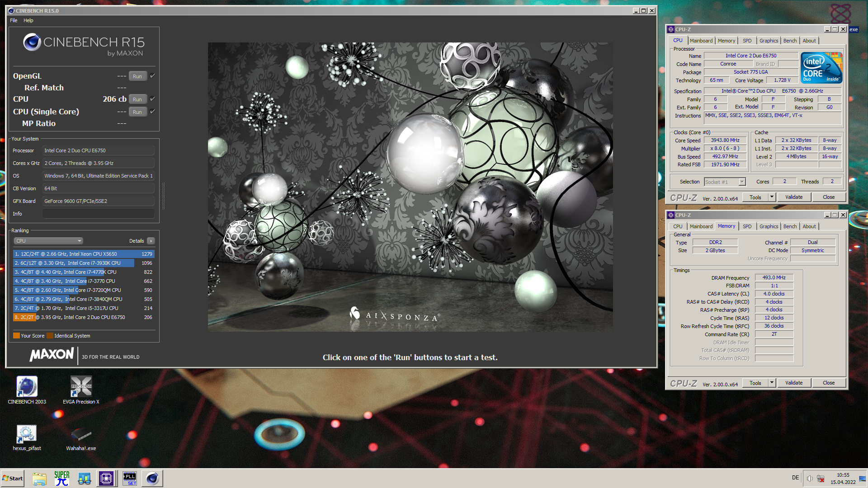Image resolution: width=868 pixels, height=488 pixels.
Task: Run the CPU Single Core benchmark
Action: point(137,112)
